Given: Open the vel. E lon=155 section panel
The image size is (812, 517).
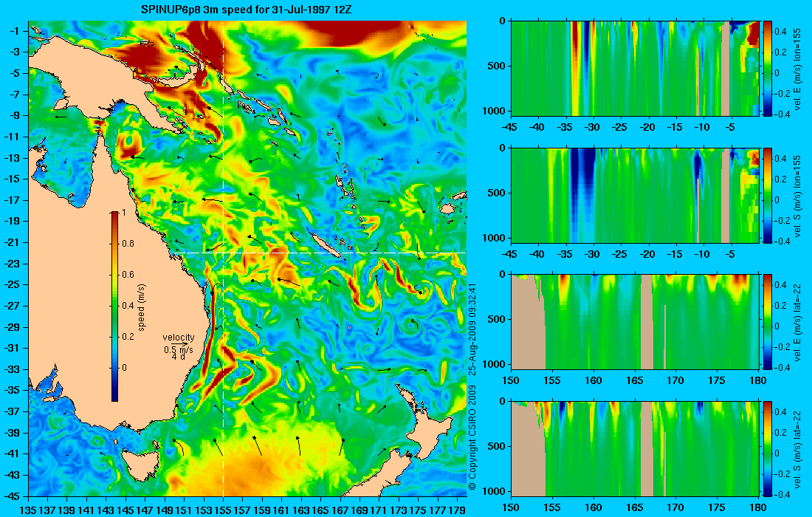Looking at the screenshot, I should [635, 69].
